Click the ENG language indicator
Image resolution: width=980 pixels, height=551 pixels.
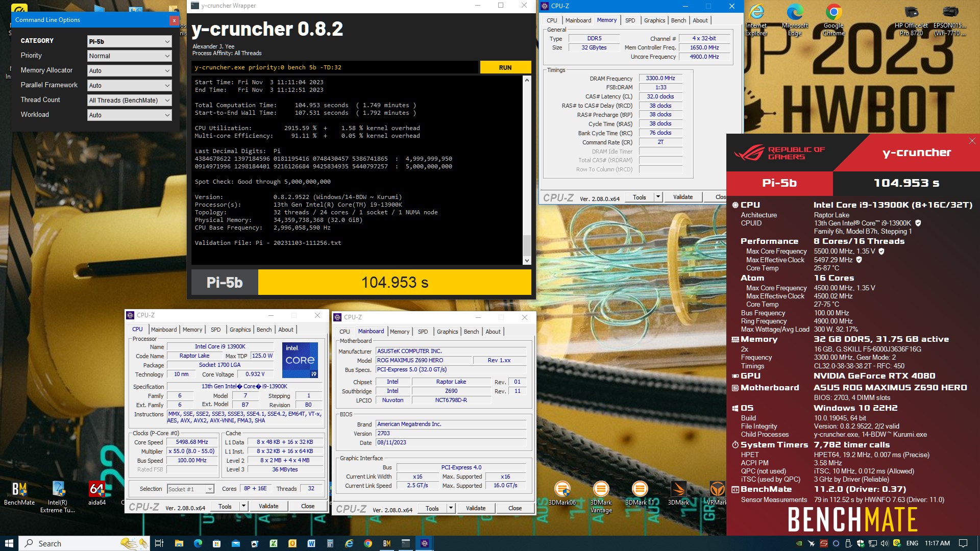912,543
